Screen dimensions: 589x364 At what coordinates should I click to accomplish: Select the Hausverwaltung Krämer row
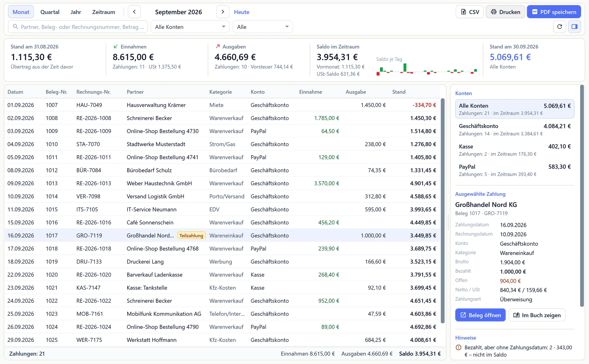point(222,105)
